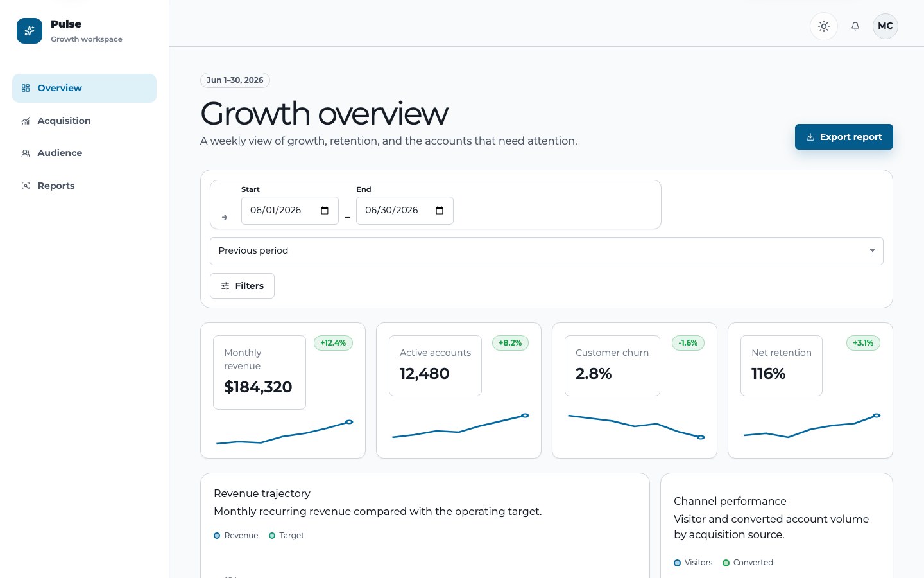
Task: Toggle the Target legend series
Action: tap(286, 536)
